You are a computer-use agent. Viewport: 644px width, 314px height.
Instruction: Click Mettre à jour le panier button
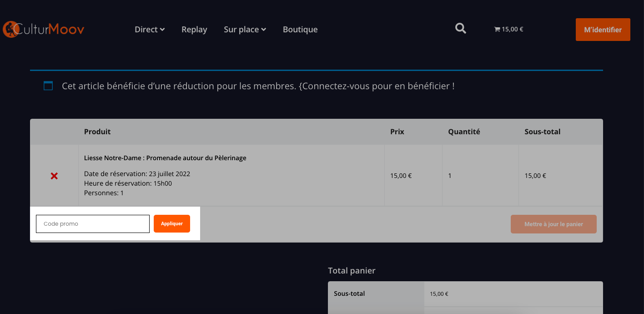click(553, 224)
